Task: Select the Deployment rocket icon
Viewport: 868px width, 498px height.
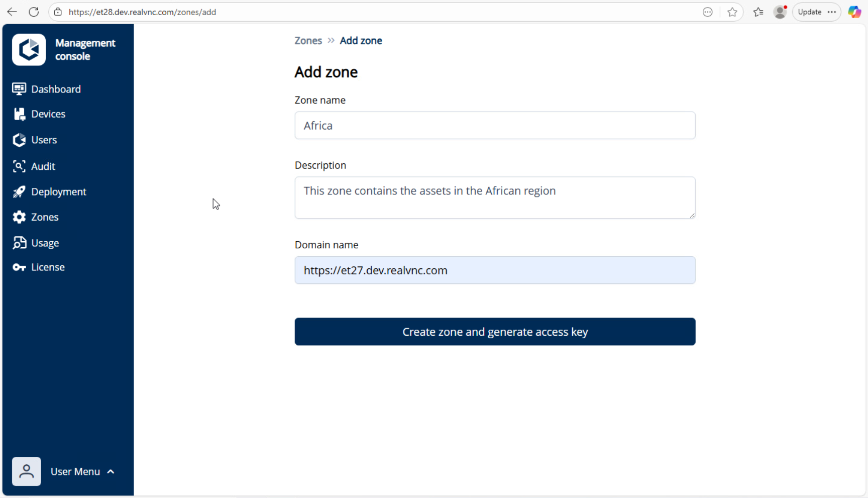Action: point(19,191)
